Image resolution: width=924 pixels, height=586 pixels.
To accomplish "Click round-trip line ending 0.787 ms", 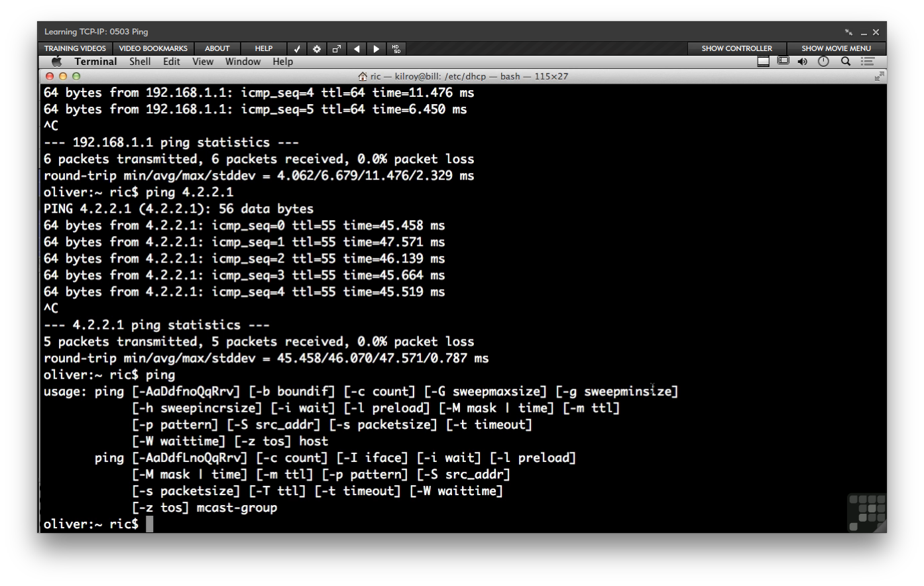I will 266,358.
